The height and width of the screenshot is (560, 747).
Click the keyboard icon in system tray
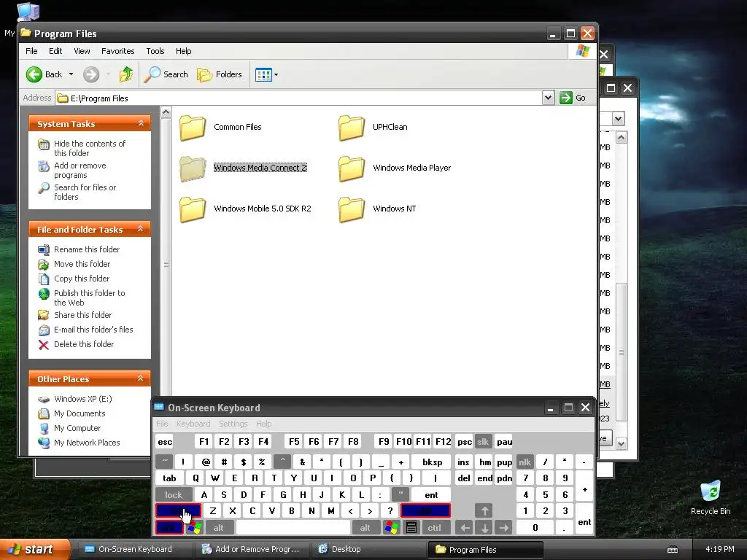672,550
